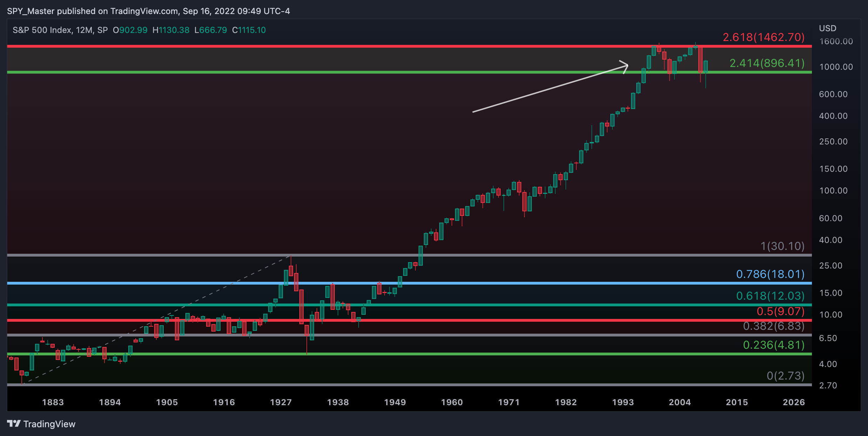Click the 60.00 price axis value
868x436 pixels.
click(x=830, y=218)
